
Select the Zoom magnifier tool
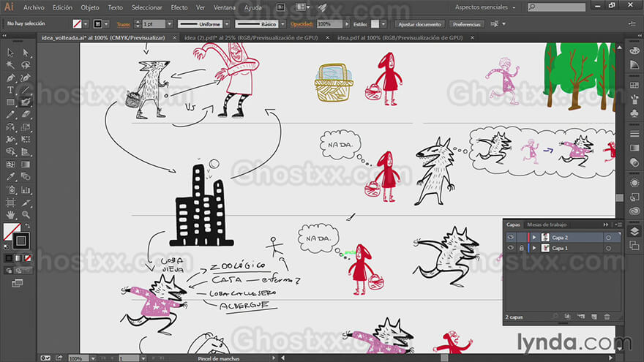(x=26, y=215)
